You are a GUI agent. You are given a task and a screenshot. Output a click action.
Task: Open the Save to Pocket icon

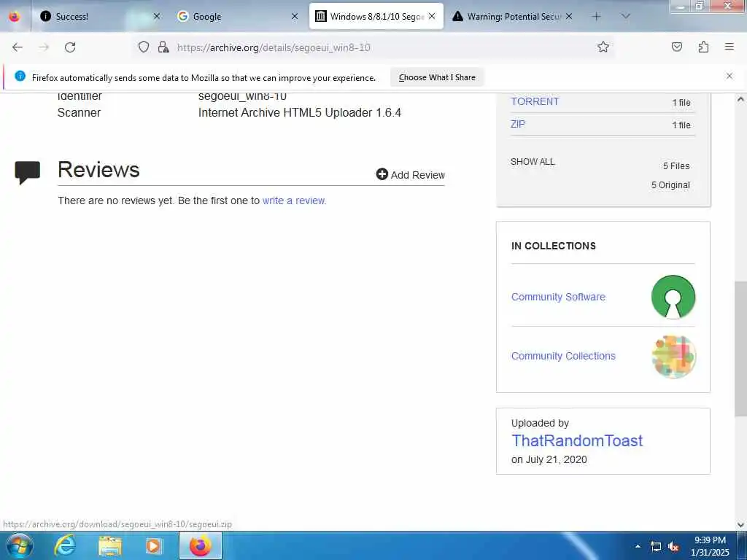coord(677,47)
